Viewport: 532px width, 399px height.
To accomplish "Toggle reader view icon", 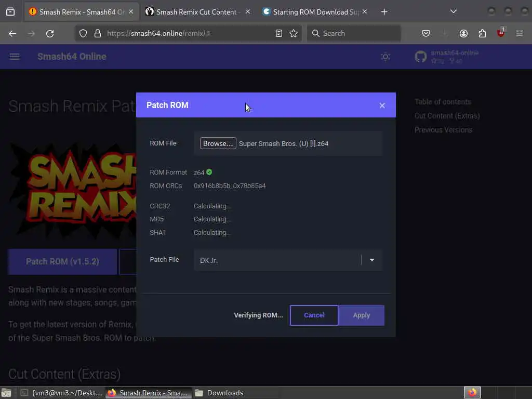I will click(x=279, y=34).
